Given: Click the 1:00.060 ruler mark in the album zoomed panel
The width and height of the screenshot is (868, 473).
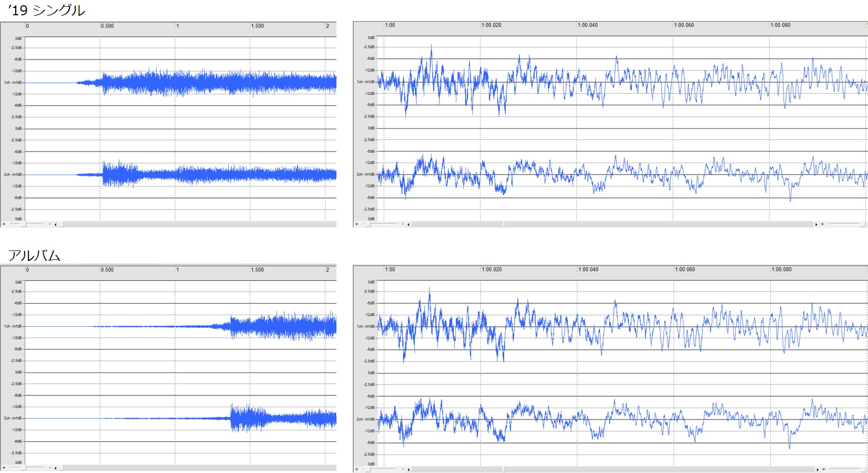Looking at the screenshot, I should [x=685, y=269].
